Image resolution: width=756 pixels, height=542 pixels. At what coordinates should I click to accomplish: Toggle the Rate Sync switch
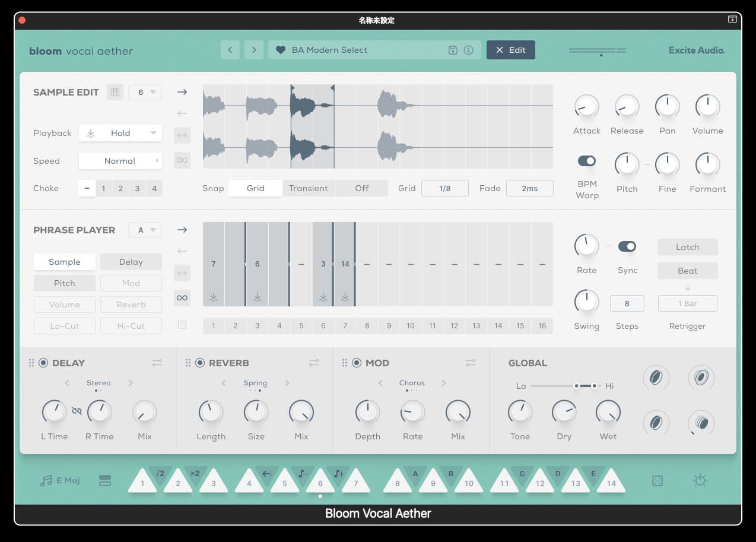(x=627, y=246)
